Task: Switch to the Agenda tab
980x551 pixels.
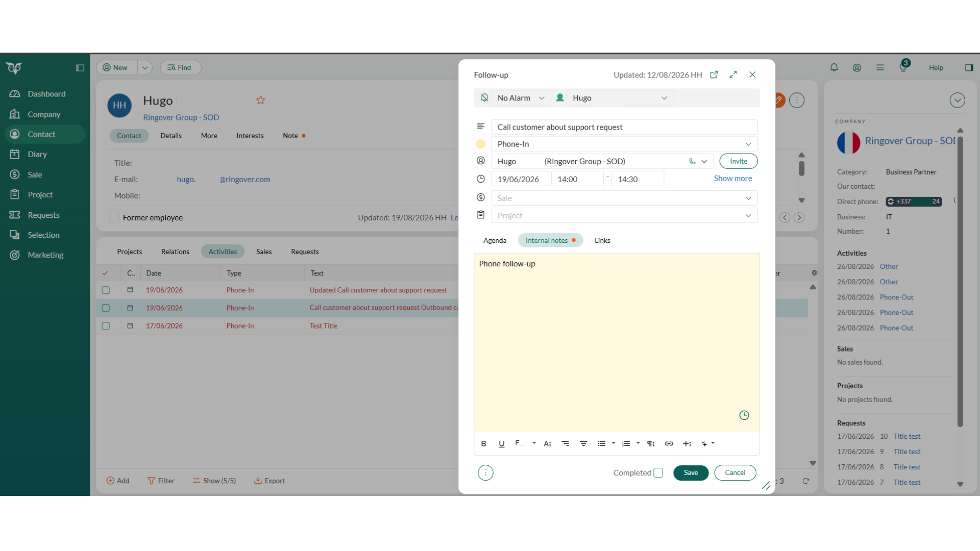Action: tap(495, 240)
